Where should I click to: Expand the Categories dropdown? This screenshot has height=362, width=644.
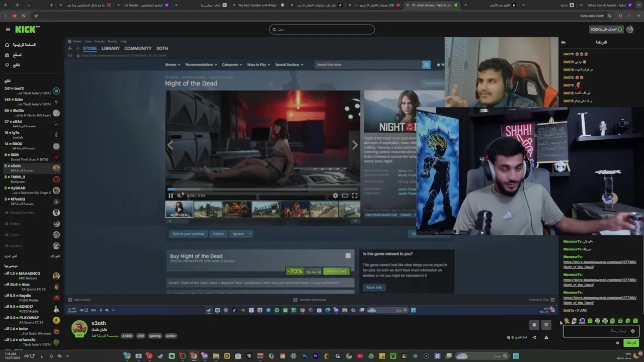[232, 64]
